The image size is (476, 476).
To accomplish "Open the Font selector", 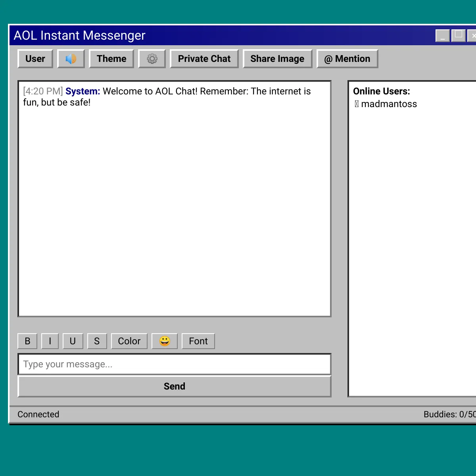I will (x=198, y=341).
